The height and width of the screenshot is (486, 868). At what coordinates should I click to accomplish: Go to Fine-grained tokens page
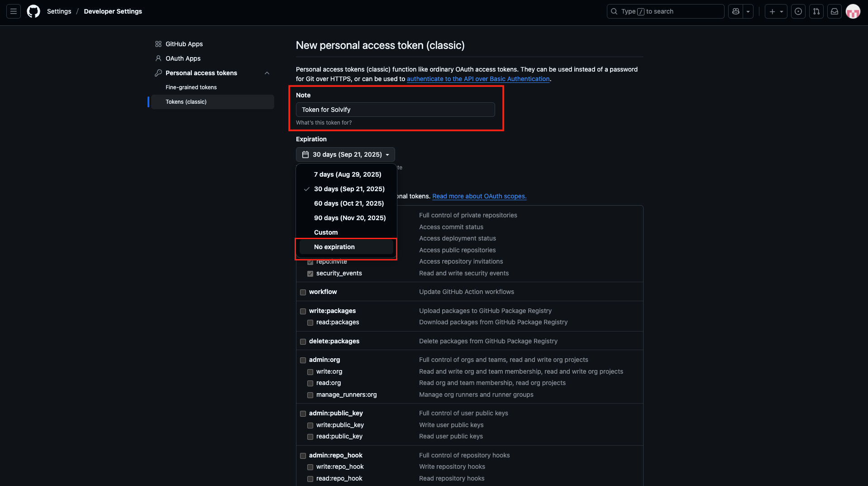pyautogui.click(x=191, y=87)
